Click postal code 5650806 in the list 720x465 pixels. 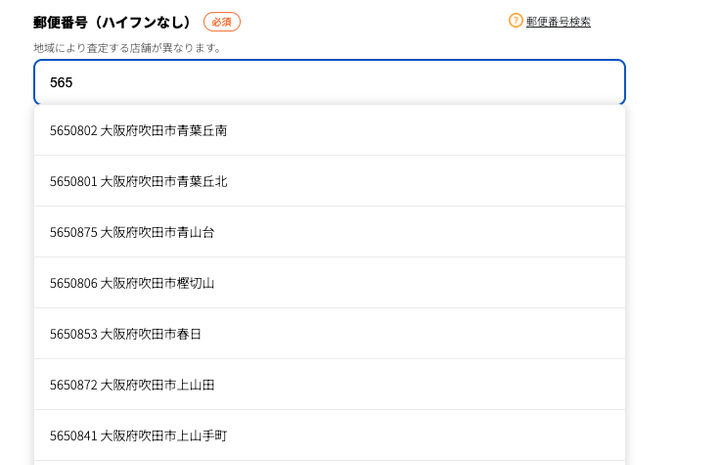(73, 283)
